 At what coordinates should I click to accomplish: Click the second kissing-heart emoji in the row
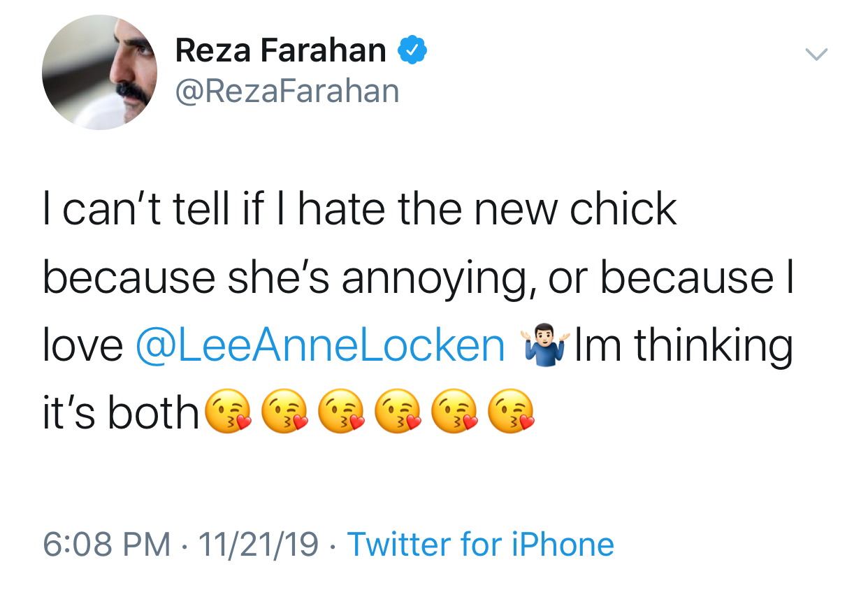click(282, 411)
